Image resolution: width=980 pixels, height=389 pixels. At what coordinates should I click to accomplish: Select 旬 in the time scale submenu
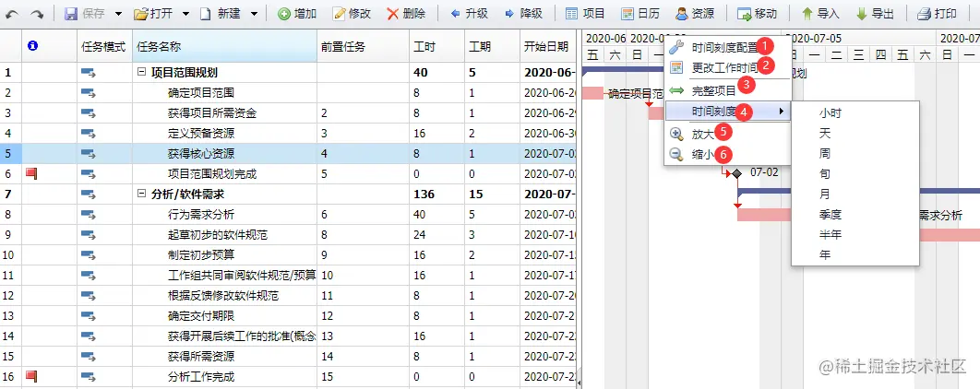tap(855, 173)
